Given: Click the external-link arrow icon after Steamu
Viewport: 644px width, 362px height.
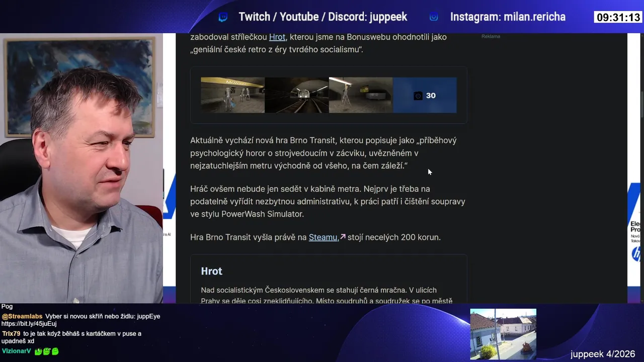Looking at the screenshot, I should click(343, 237).
